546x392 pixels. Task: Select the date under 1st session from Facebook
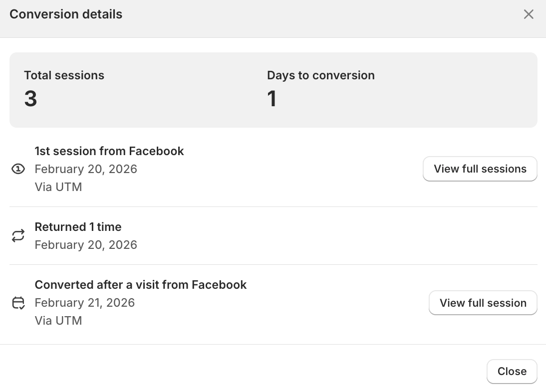pyautogui.click(x=86, y=169)
